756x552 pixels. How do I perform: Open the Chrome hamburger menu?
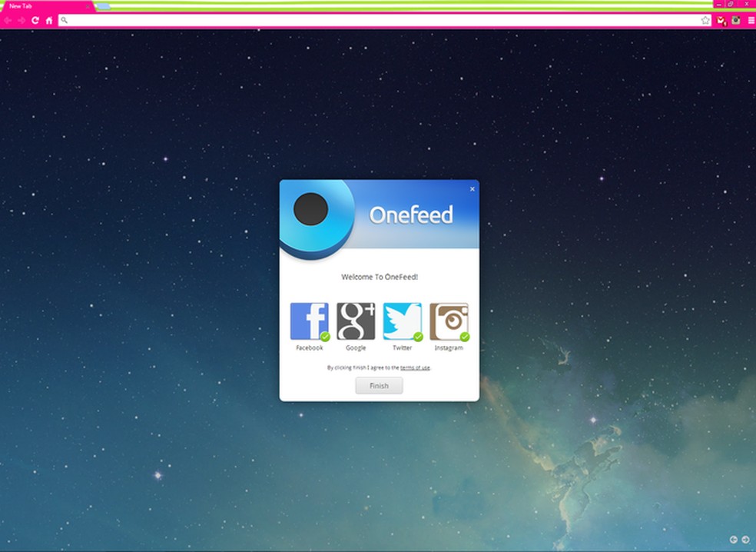click(751, 20)
